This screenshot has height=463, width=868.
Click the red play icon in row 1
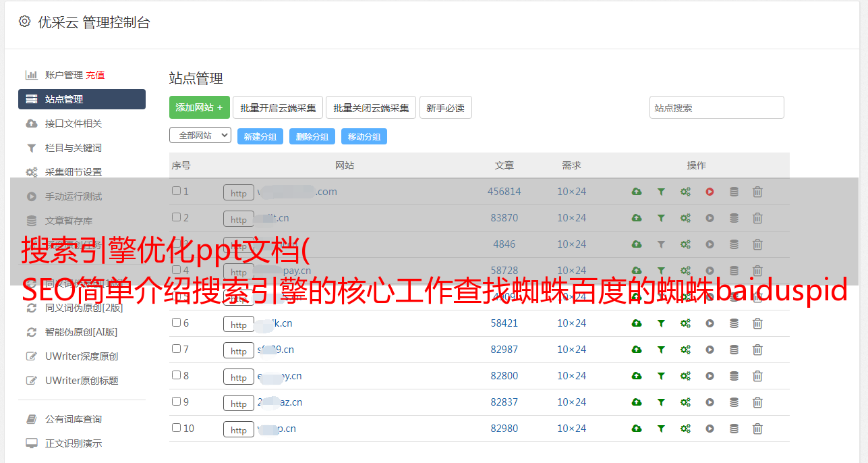(x=710, y=192)
